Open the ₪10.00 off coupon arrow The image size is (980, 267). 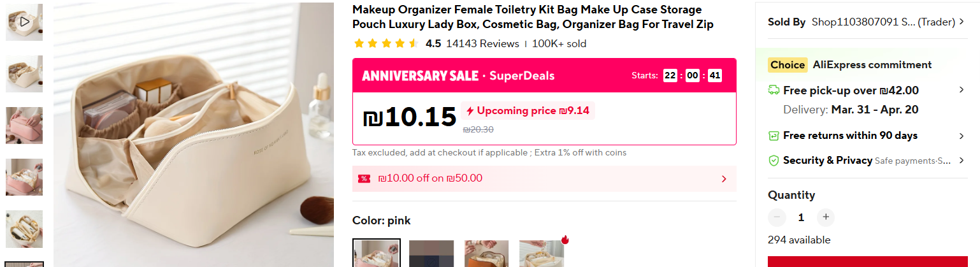coord(724,179)
